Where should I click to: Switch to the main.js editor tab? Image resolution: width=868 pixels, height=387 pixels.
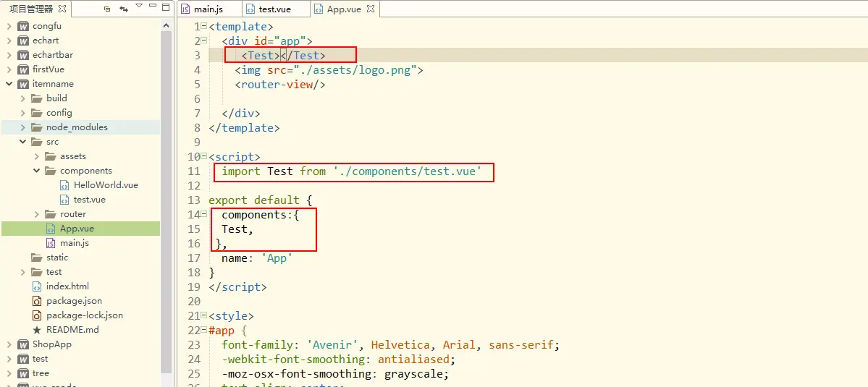(208, 9)
